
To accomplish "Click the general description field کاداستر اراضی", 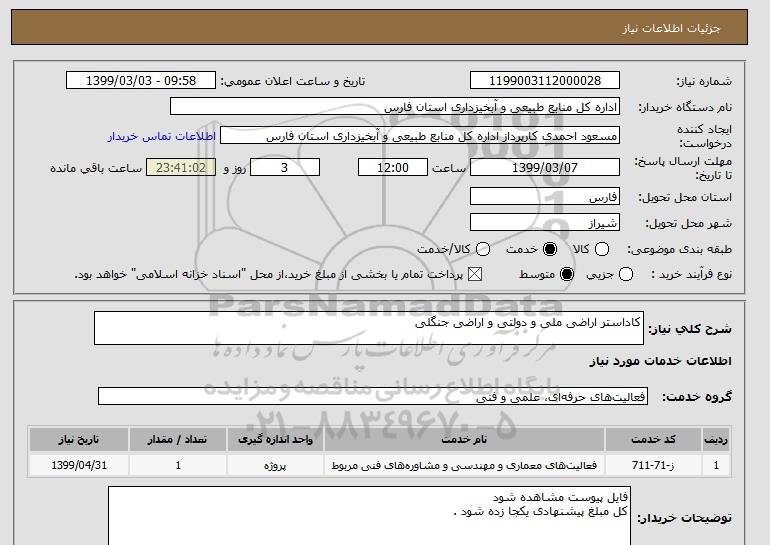I will 369,328.
